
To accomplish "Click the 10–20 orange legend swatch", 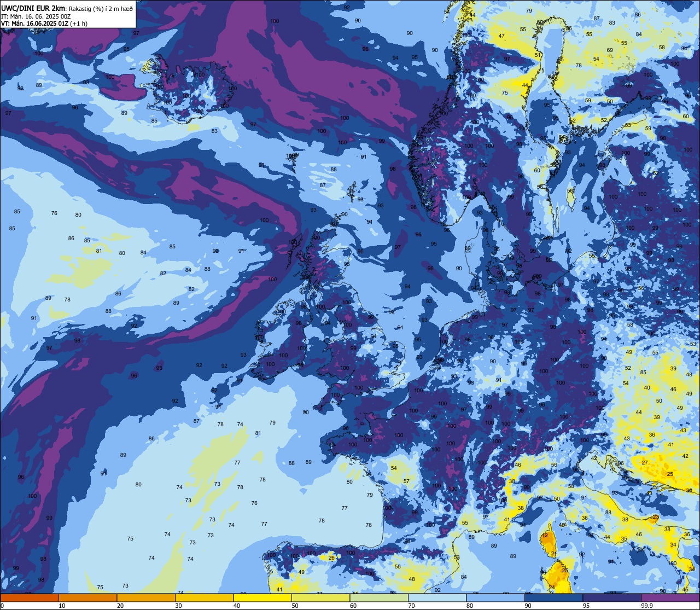I will pos(87,597).
